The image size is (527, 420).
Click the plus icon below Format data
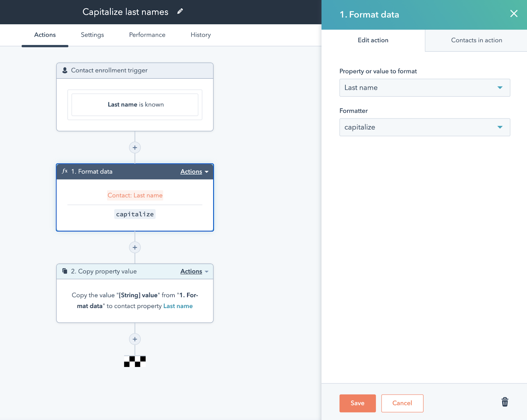pyautogui.click(x=135, y=247)
